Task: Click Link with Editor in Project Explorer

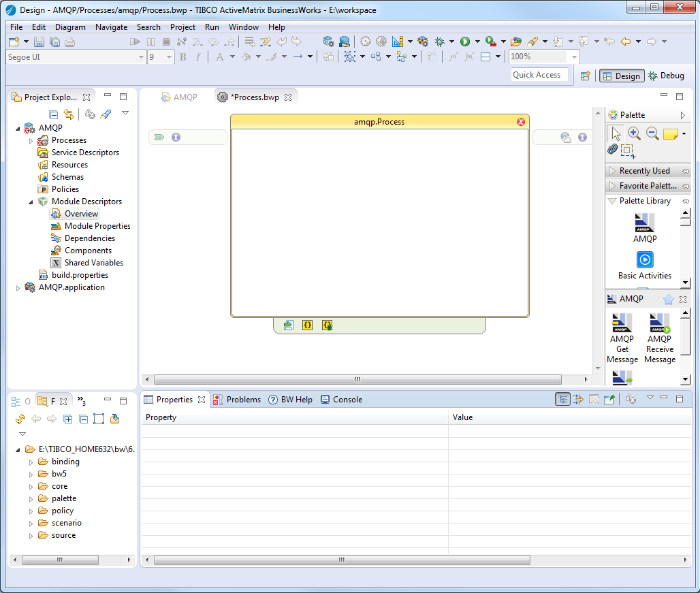Action: click(x=69, y=114)
